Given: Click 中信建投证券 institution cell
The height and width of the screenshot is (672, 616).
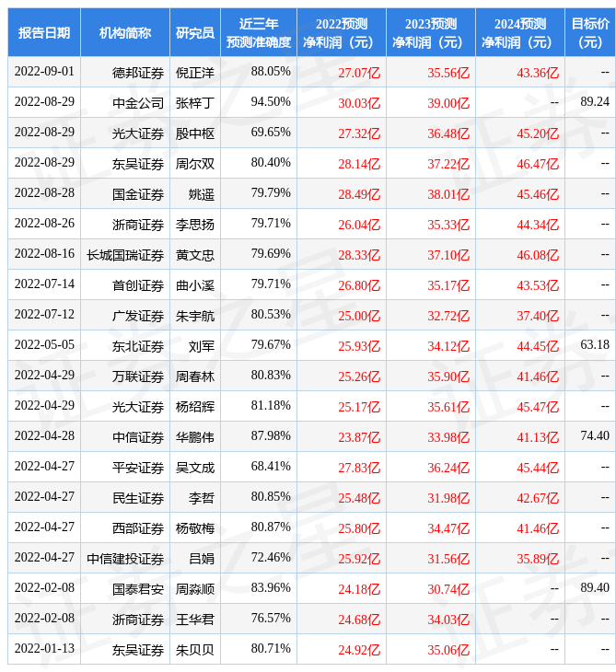Looking at the screenshot, I should click(125, 559).
